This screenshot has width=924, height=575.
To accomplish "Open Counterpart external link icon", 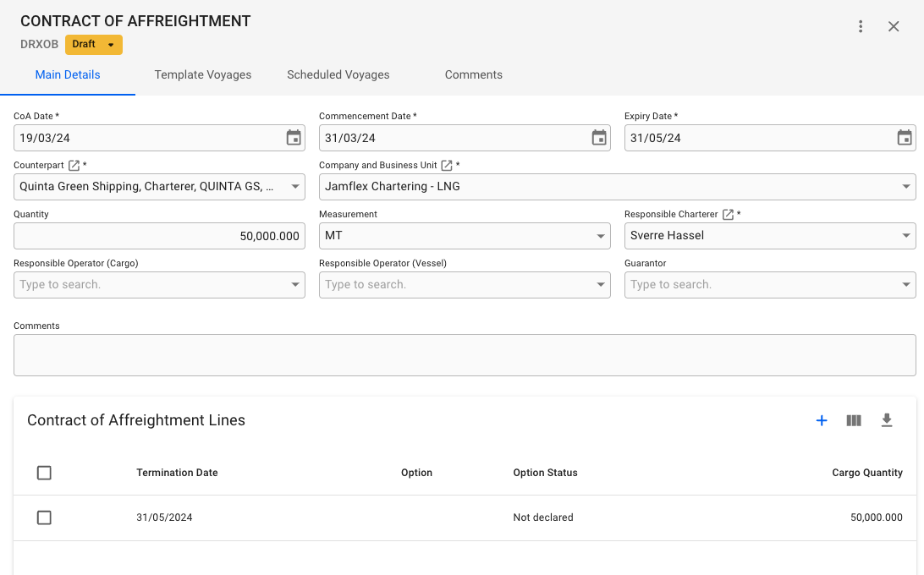I will click(x=74, y=166).
